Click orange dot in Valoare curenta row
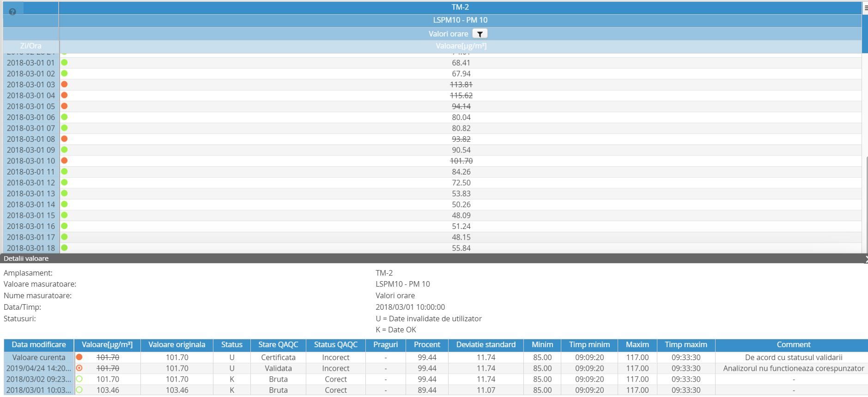 tap(79, 357)
